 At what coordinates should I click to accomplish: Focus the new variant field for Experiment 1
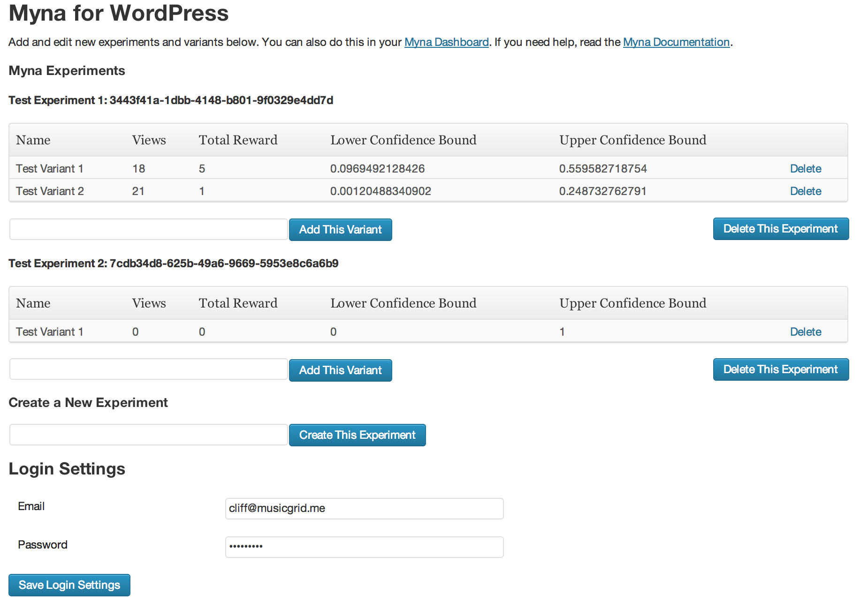149,229
